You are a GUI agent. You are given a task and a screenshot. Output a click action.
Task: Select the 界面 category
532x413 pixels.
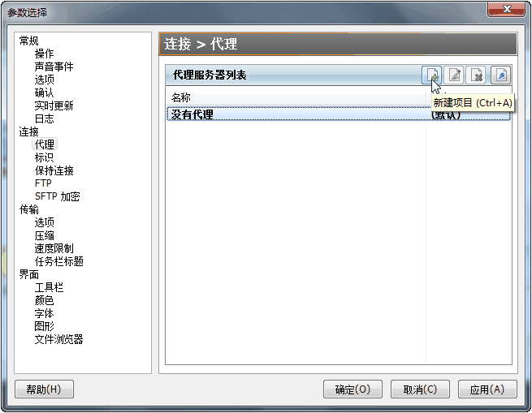point(29,274)
